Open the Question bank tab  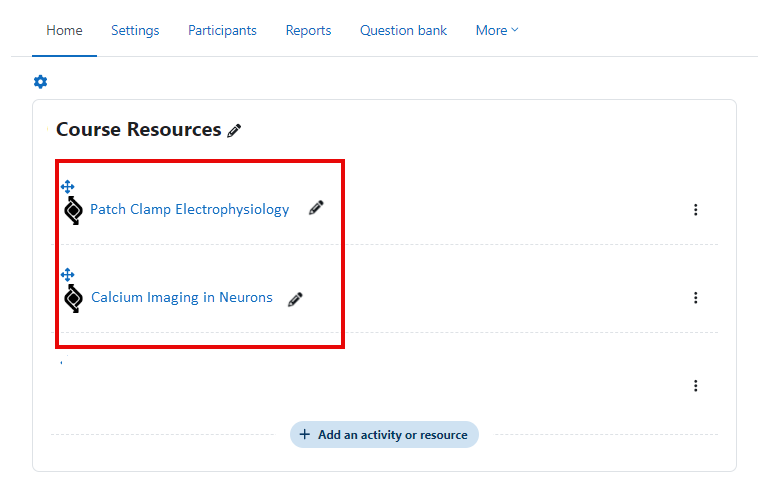tap(403, 30)
